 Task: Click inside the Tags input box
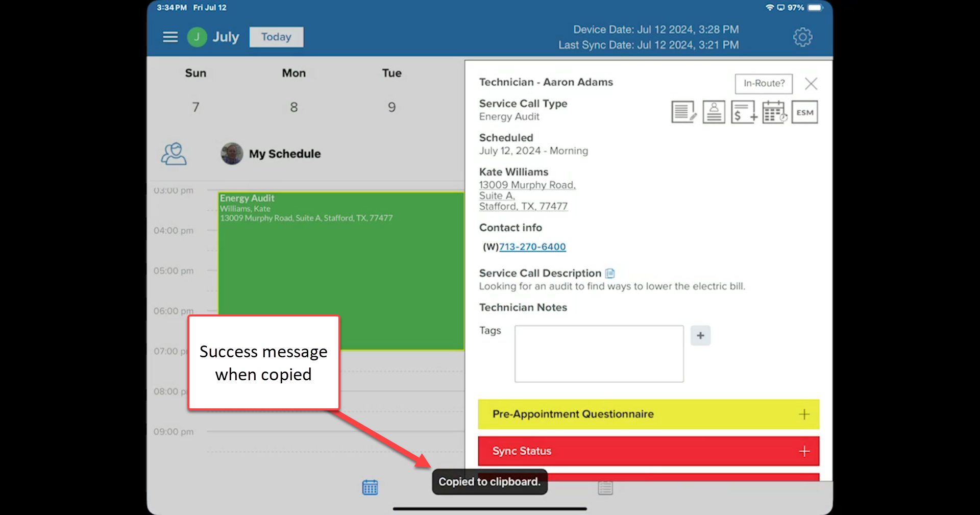tap(599, 354)
